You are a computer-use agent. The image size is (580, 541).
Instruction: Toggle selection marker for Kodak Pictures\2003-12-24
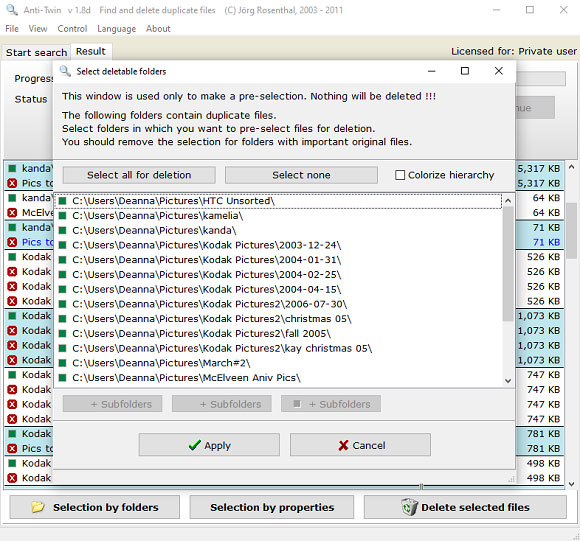(63, 245)
